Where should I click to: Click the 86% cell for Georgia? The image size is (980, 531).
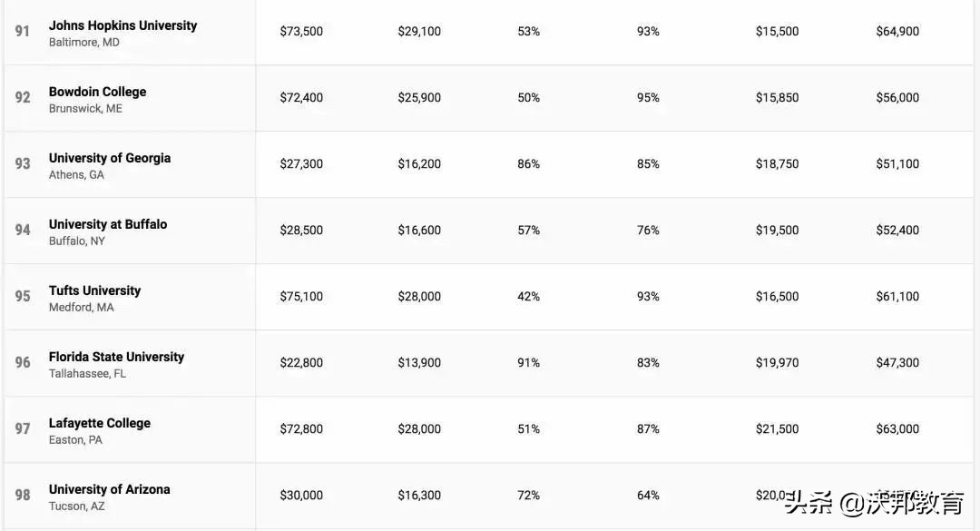(x=528, y=163)
